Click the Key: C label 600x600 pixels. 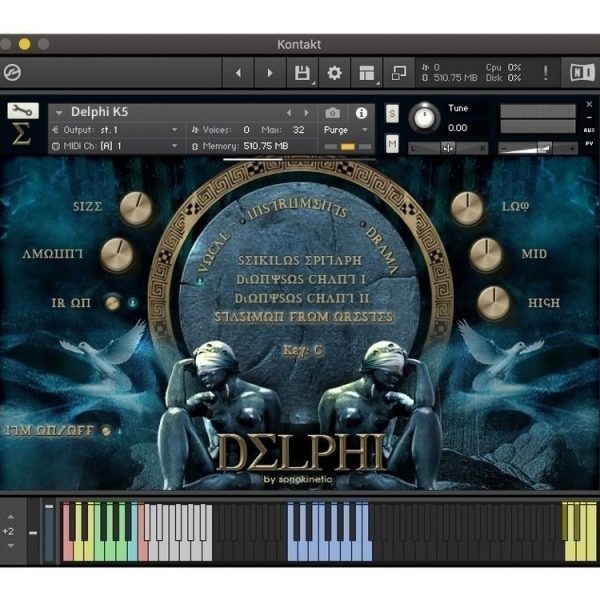click(302, 350)
